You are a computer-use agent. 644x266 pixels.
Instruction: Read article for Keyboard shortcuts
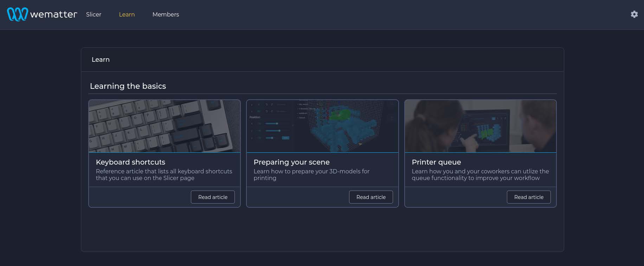[213, 197]
